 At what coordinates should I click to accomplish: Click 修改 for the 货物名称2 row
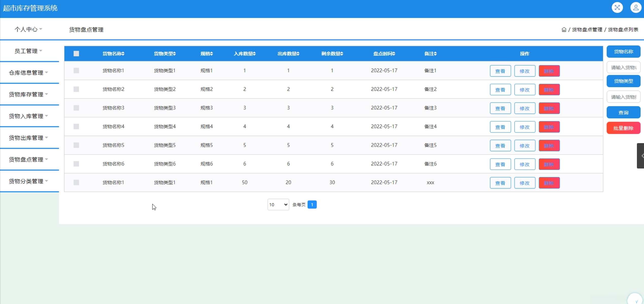pyautogui.click(x=525, y=90)
